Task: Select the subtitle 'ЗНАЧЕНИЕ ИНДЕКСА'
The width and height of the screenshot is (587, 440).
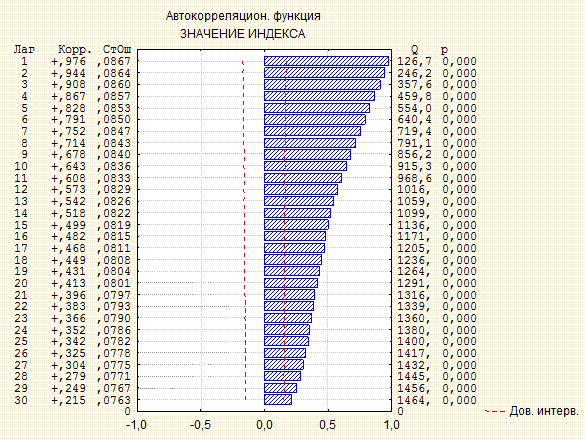Action: (243, 34)
